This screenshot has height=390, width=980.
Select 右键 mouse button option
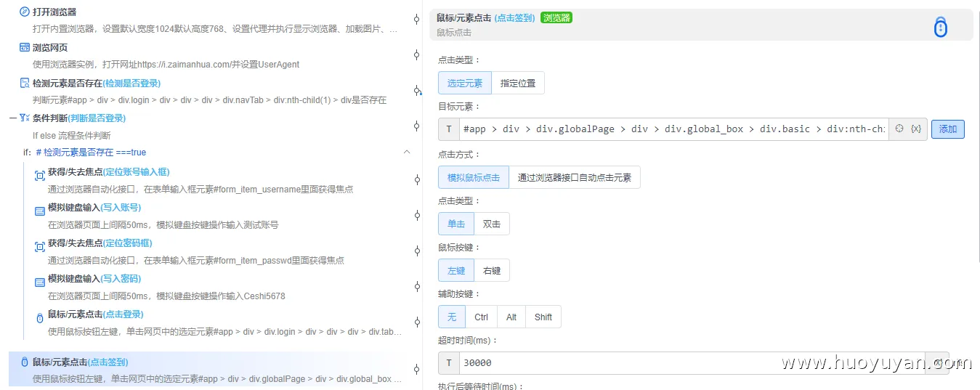492,270
